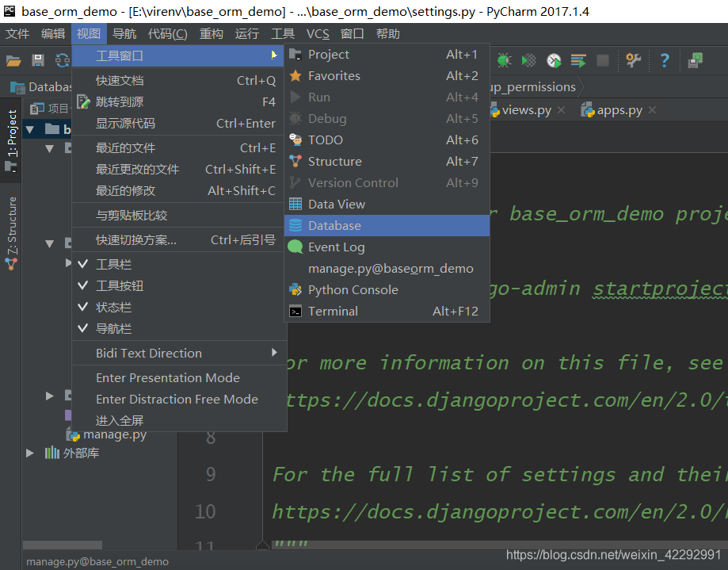Click 1: Project side tool button
The height and width of the screenshot is (570, 728).
pyautogui.click(x=11, y=140)
